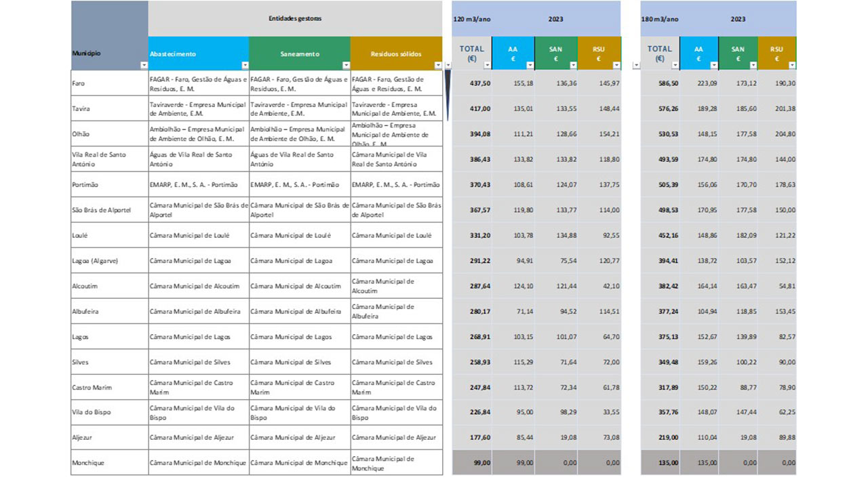Viewport: 868px width, 488px height.
Task: Click Aljezur's 180 m3 total 219,00
Action: click(x=660, y=437)
